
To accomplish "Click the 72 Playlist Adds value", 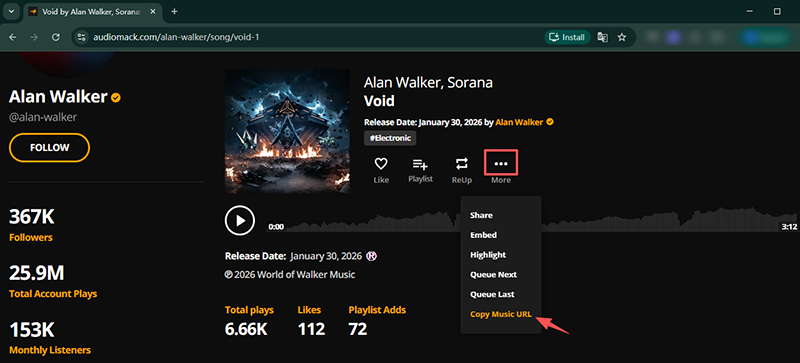I will click(x=358, y=329).
